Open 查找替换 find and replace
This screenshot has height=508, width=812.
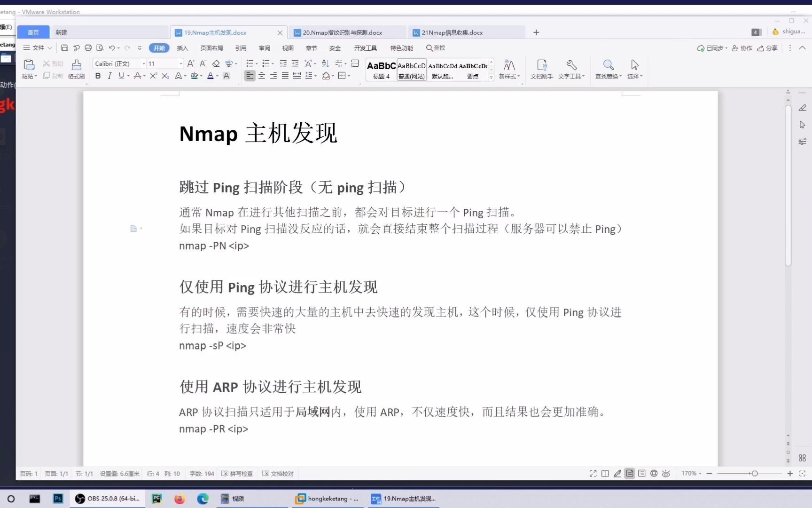pyautogui.click(x=608, y=69)
